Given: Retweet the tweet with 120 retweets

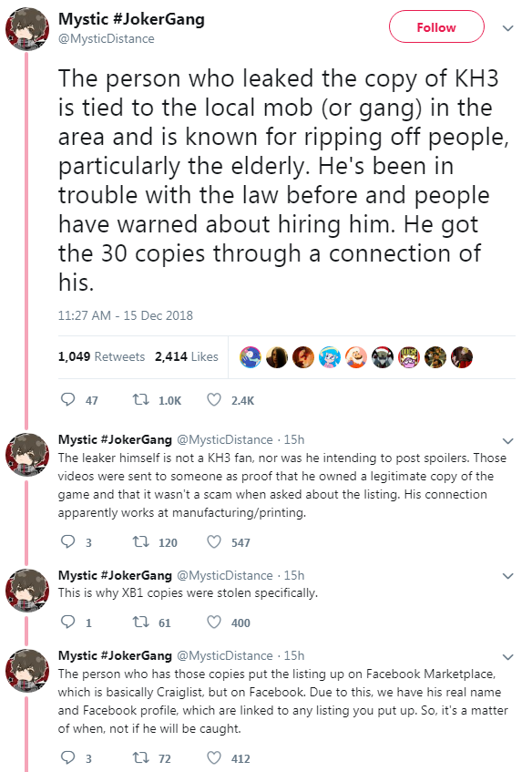Looking at the screenshot, I should (x=141, y=541).
